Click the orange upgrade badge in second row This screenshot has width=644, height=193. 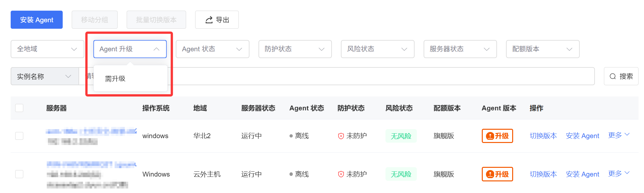(x=497, y=174)
